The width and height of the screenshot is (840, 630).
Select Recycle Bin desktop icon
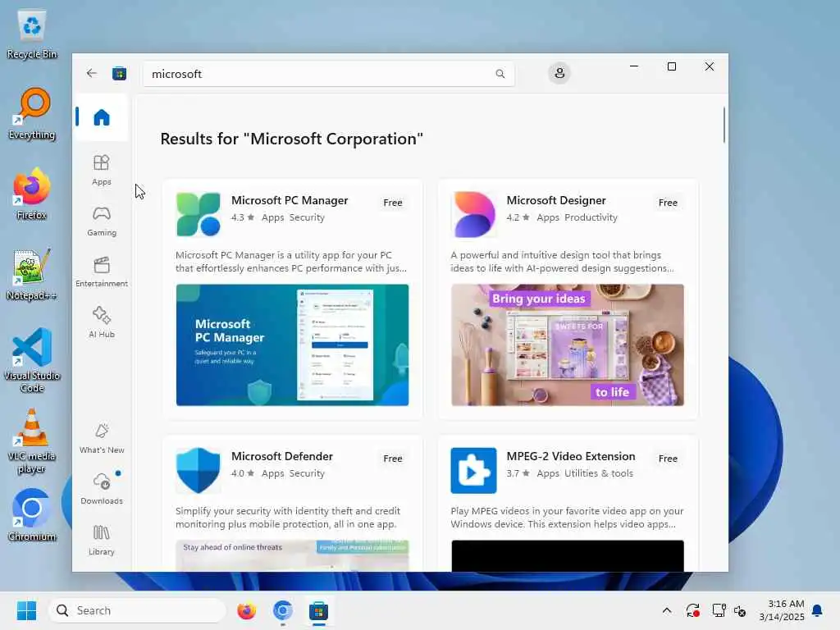pos(32,34)
